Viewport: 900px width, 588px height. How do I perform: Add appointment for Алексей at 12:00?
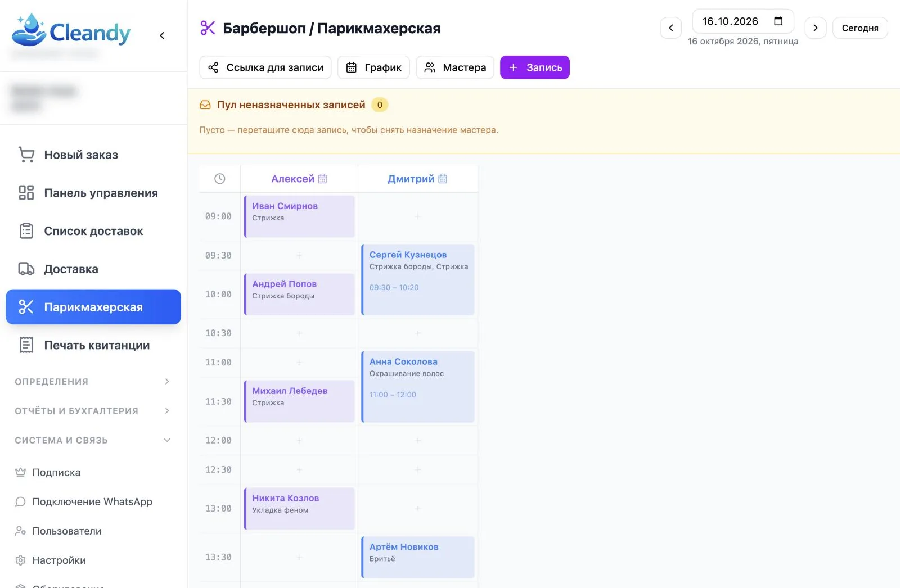click(x=299, y=441)
